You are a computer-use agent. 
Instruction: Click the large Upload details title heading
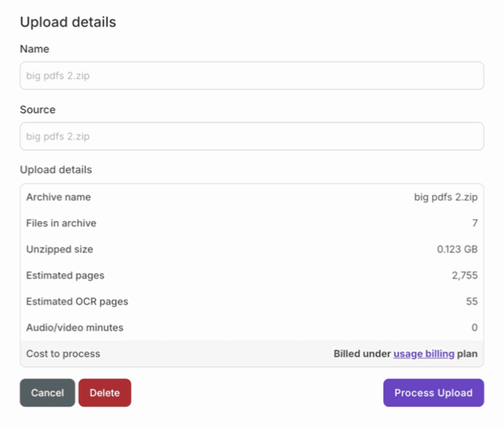[x=68, y=22]
